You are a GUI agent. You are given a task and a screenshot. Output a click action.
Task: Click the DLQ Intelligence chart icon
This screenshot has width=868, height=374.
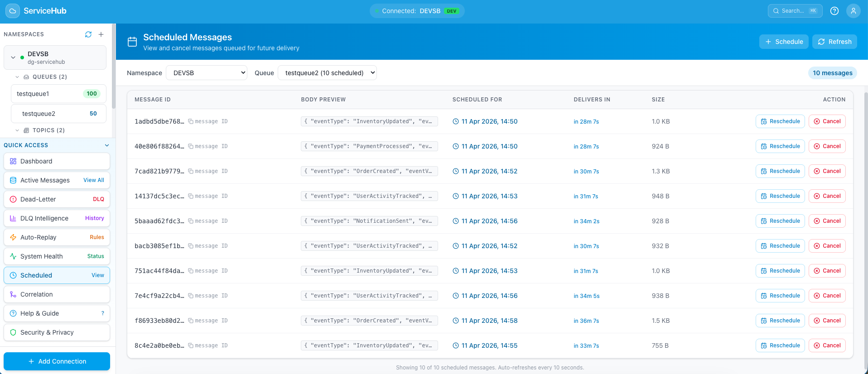tap(13, 218)
